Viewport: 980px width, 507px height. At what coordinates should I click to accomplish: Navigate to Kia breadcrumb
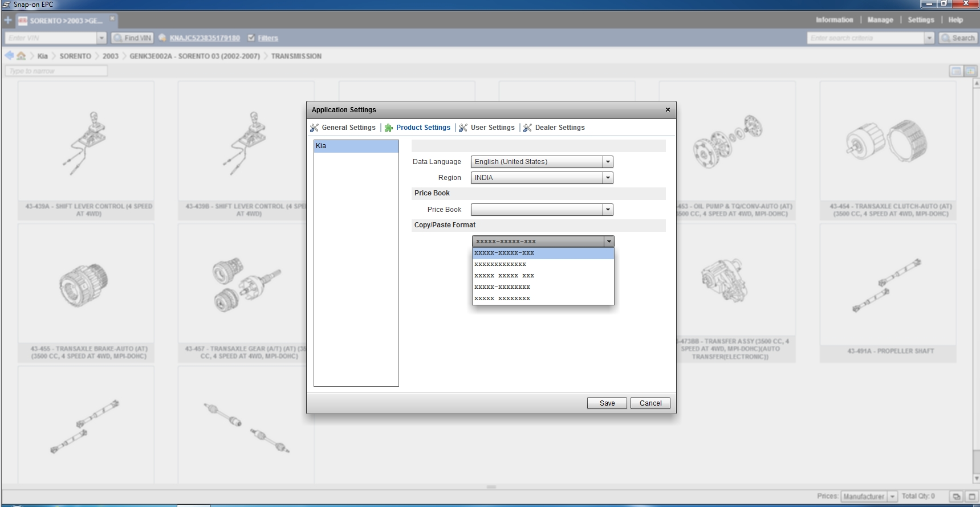[43, 56]
